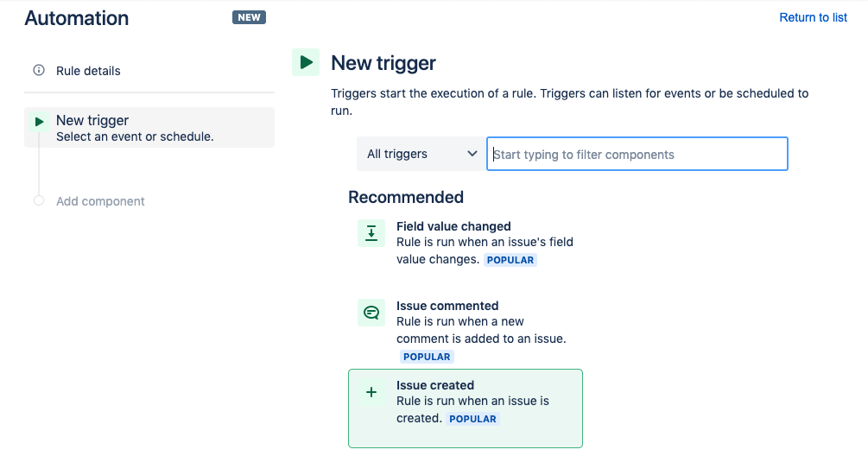Viewport: 868px width, 456px height.
Task: Click the green play icon in sidebar
Action: [x=39, y=122]
